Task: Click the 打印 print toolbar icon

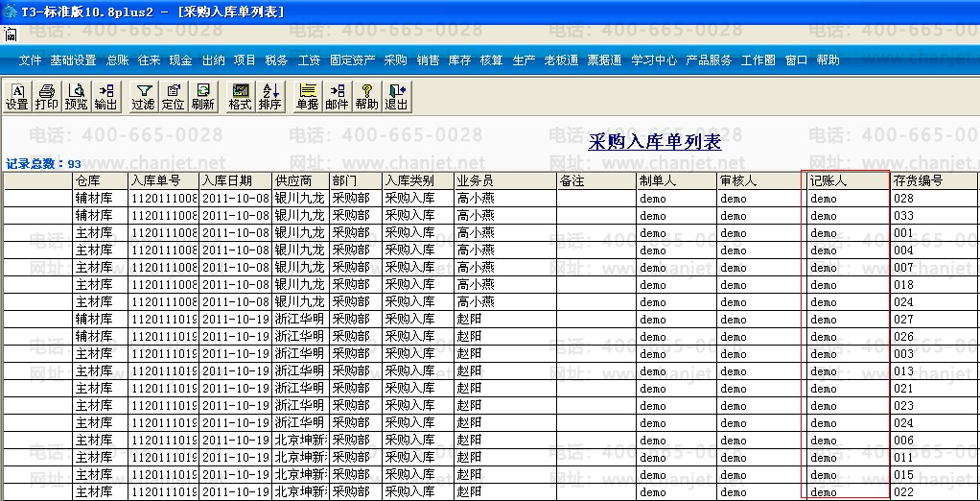Action: tap(46, 97)
